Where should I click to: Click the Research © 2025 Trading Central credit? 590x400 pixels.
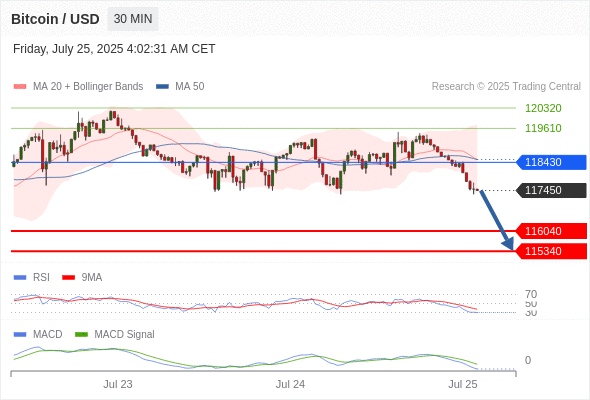[x=506, y=87]
